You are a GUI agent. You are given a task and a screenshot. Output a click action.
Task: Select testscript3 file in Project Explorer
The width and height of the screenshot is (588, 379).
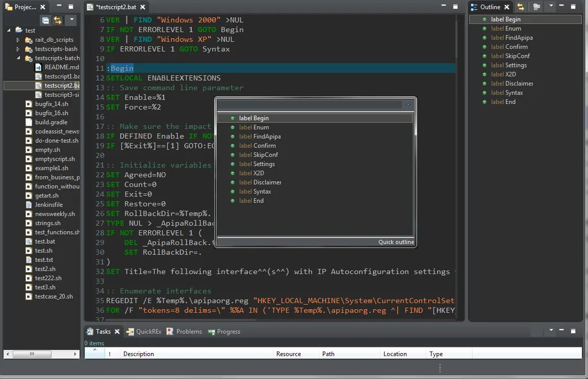pos(62,95)
